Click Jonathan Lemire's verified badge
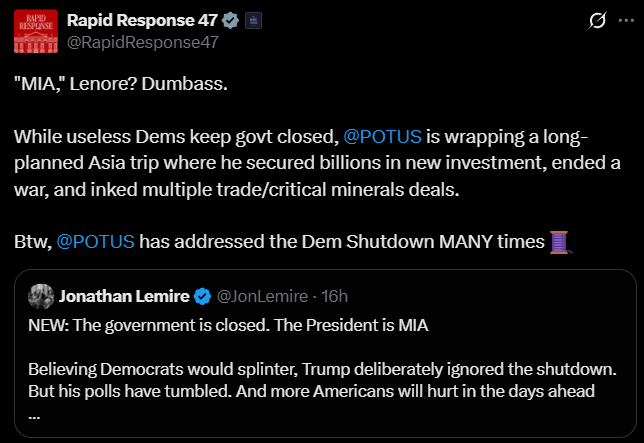The height and width of the screenshot is (443, 644). pyautogui.click(x=202, y=296)
